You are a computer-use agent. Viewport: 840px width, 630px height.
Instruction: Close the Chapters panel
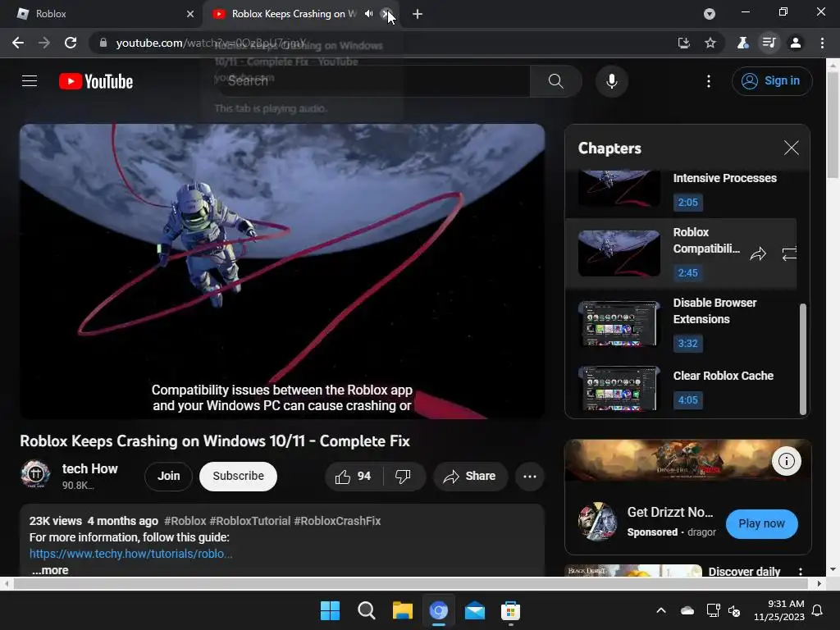(x=792, y=148)
